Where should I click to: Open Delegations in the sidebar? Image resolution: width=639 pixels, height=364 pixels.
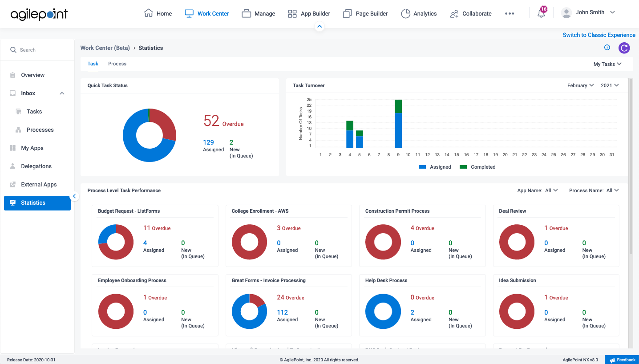37,166
